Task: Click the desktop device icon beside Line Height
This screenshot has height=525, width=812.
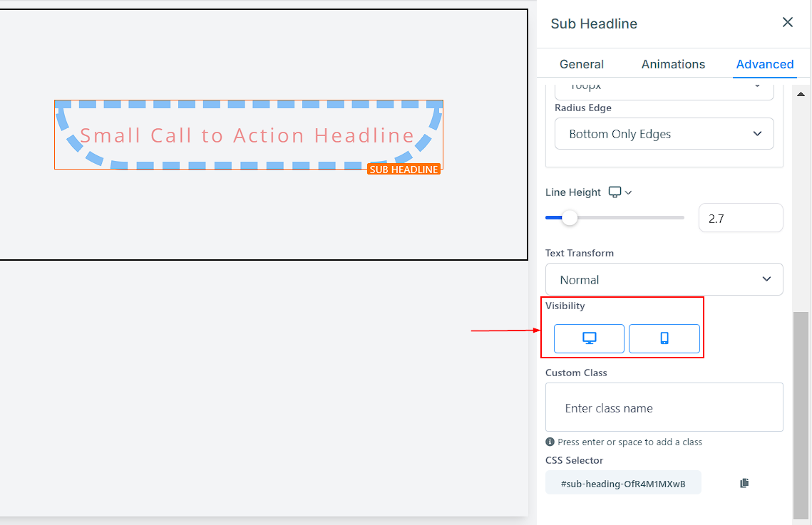Action: click(615, 192)
